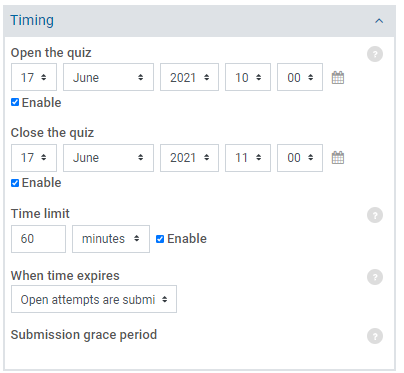Disable the Time limit Enable checkbox
The width and height of the screenshot is (404, 373).
(x=160, y=239)
